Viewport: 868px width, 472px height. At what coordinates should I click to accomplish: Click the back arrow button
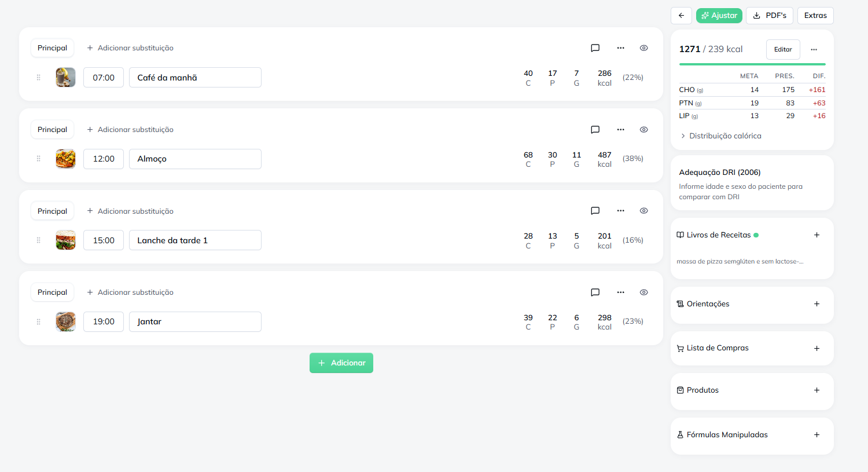(681, 16)
